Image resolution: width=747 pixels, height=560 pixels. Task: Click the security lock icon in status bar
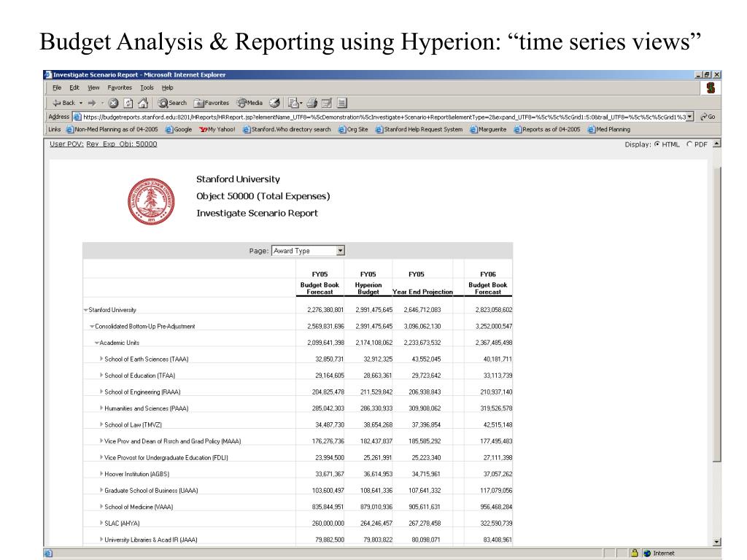click(x=634, y=553)
